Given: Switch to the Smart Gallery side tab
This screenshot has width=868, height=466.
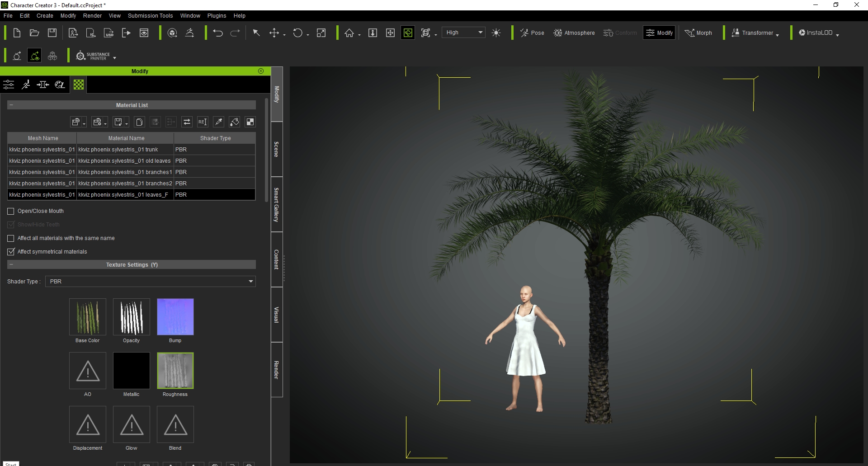Looking at the screenshot, I should [277, 204].
